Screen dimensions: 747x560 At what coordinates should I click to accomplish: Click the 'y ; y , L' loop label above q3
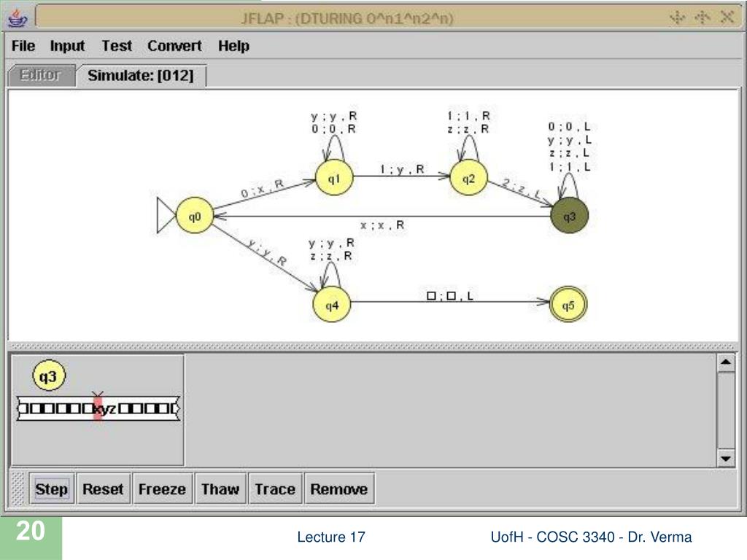tap(569, 140)
